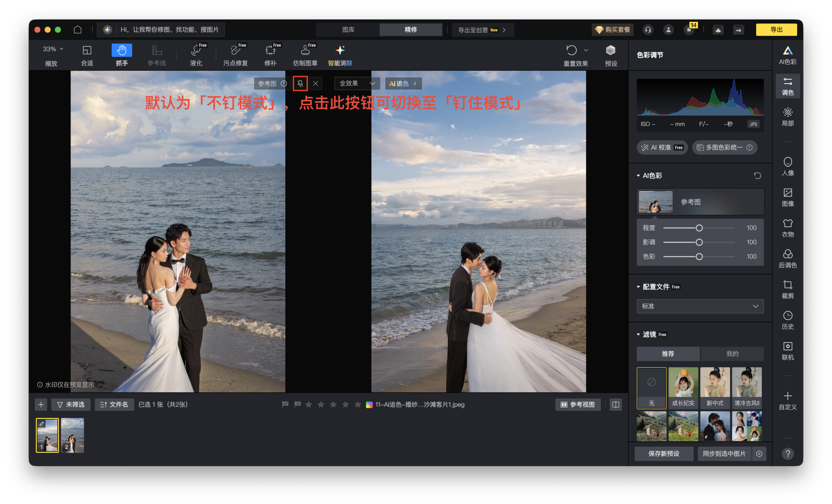
Task: Click the 程度 slider handle
Action: 699,227
